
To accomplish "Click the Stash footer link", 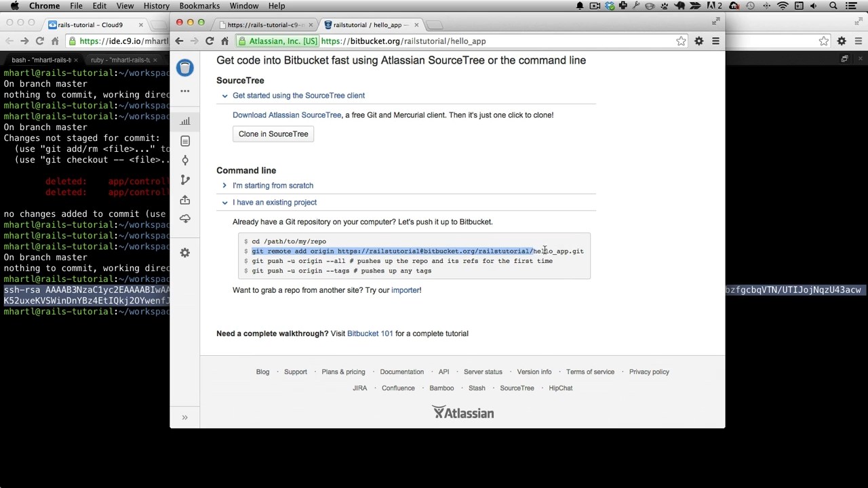I will coord(477,388).
